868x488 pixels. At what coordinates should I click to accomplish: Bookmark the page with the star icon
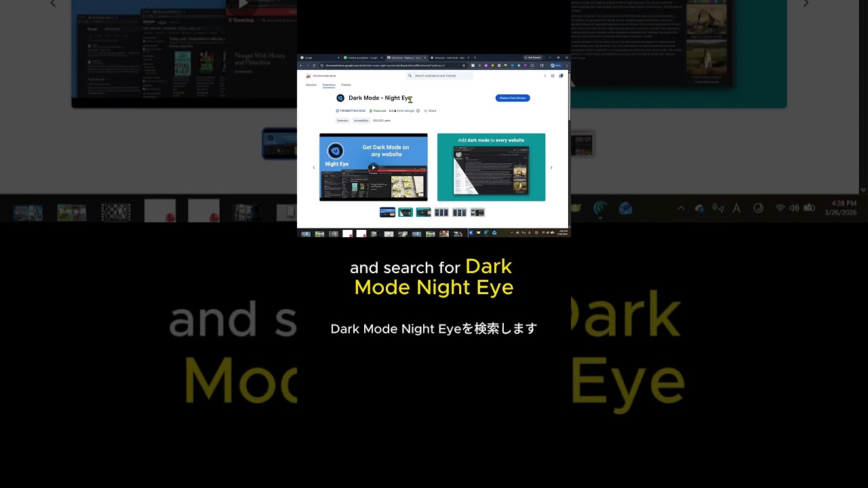[x=464, y=65]
